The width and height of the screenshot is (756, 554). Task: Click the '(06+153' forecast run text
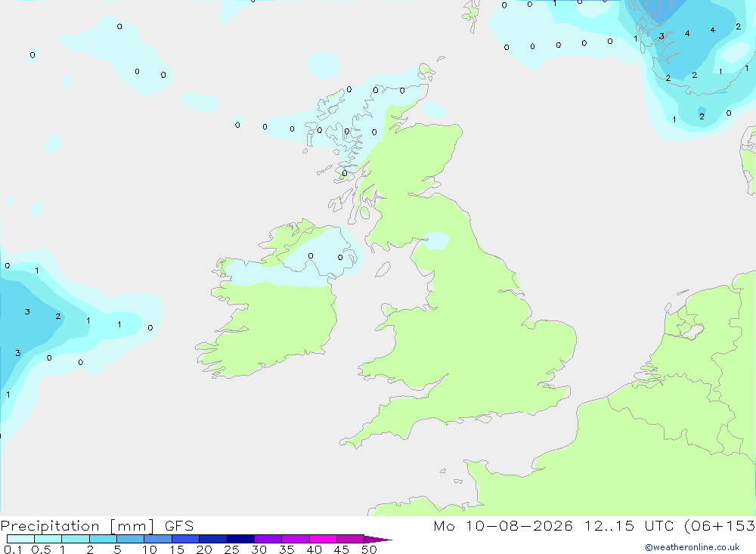720,525
